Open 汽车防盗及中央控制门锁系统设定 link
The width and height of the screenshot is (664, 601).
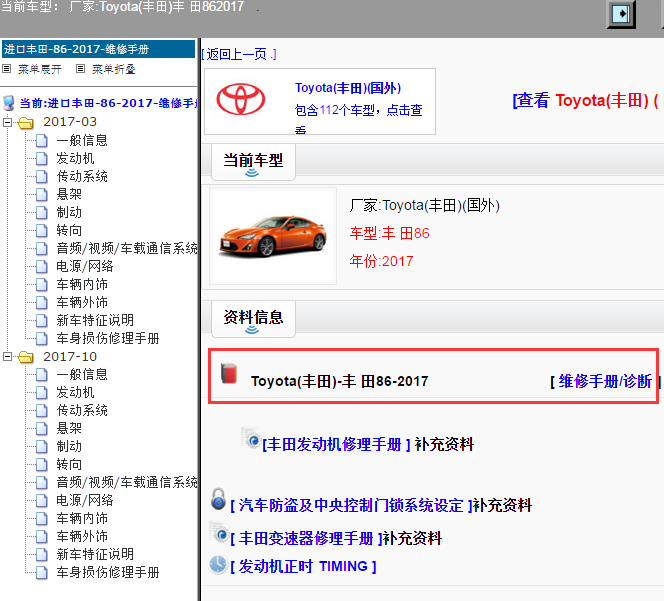(x=351, y=505)
